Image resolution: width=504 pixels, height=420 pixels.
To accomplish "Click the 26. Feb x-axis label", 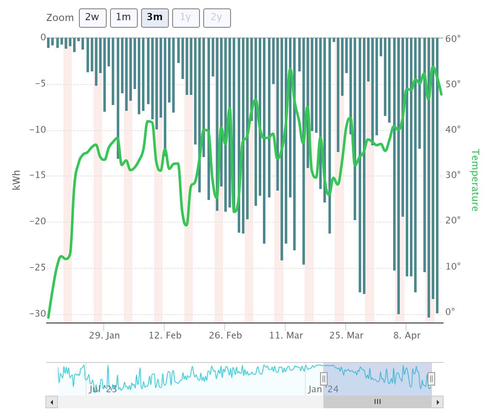I will point(226,336).
